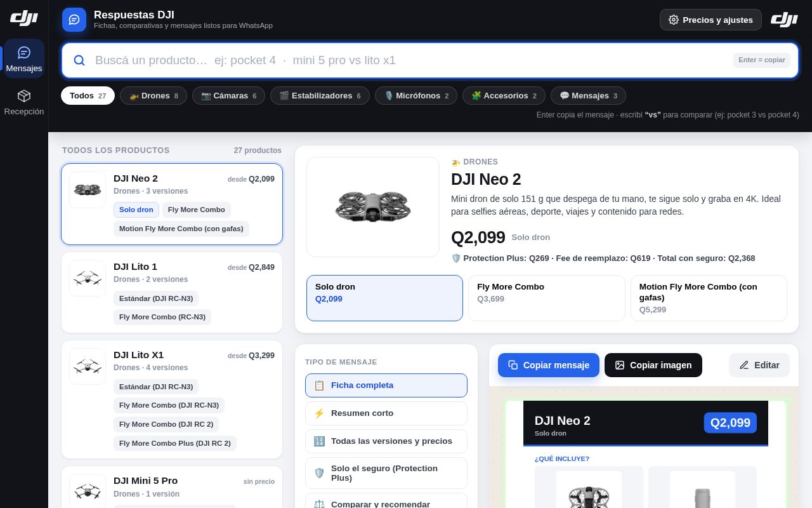
Task: Click the copy icon in Copiar mensaje
Action: pos(513,365)
